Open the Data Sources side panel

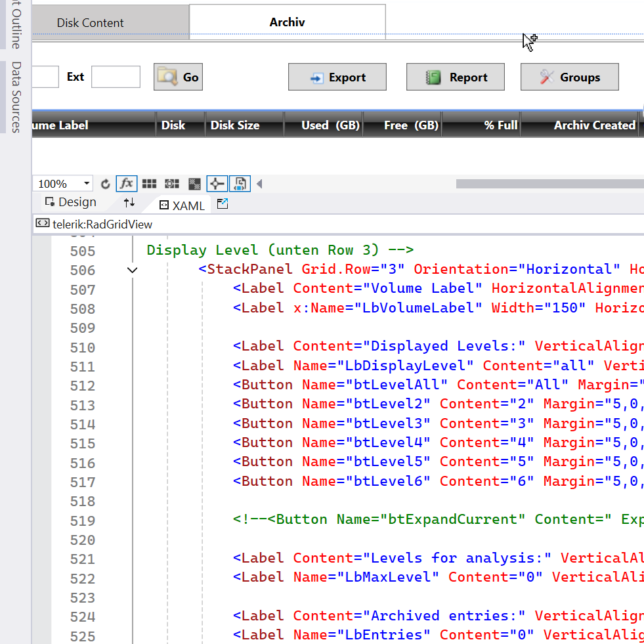click(x=16, y=97)
